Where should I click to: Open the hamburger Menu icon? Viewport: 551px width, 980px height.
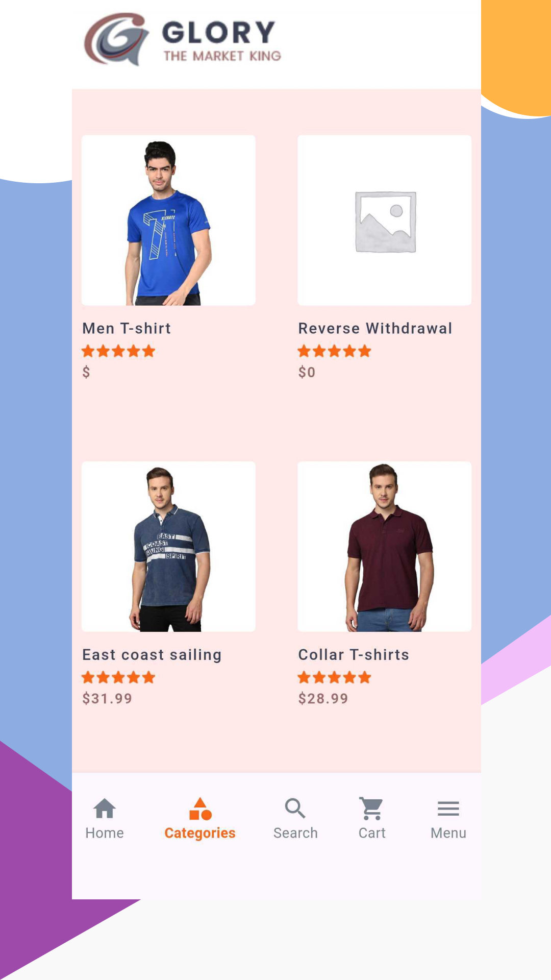[x=448, y=808]
